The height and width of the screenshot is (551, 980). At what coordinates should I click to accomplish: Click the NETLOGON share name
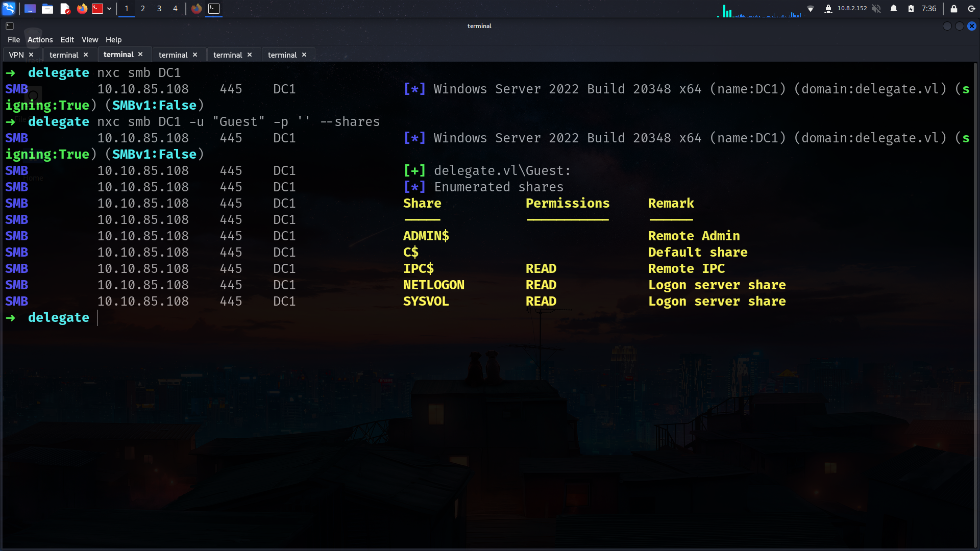(434, 285)
